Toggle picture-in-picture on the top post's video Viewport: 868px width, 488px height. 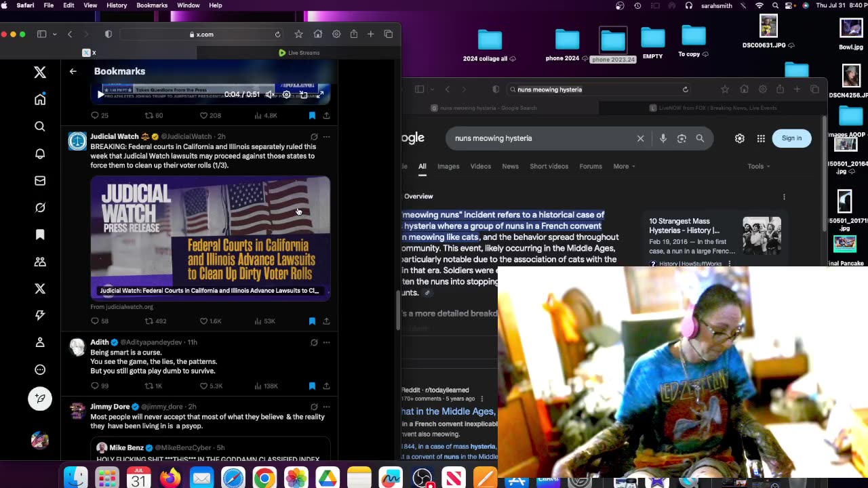point(303,95)
